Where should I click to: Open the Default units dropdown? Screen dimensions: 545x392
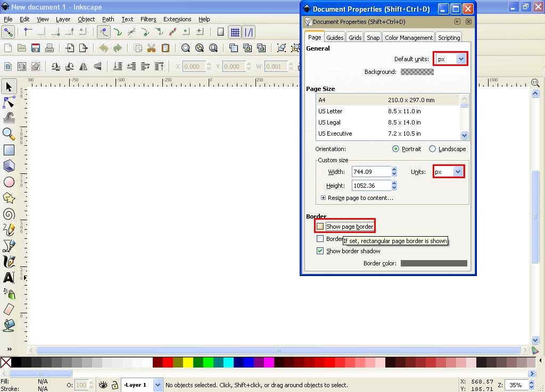pos(450,59)
